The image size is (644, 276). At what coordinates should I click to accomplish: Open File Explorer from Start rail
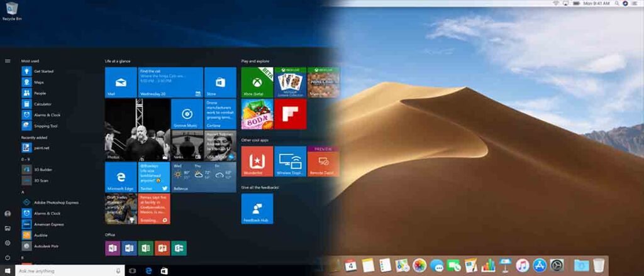(x=8, y=228)
